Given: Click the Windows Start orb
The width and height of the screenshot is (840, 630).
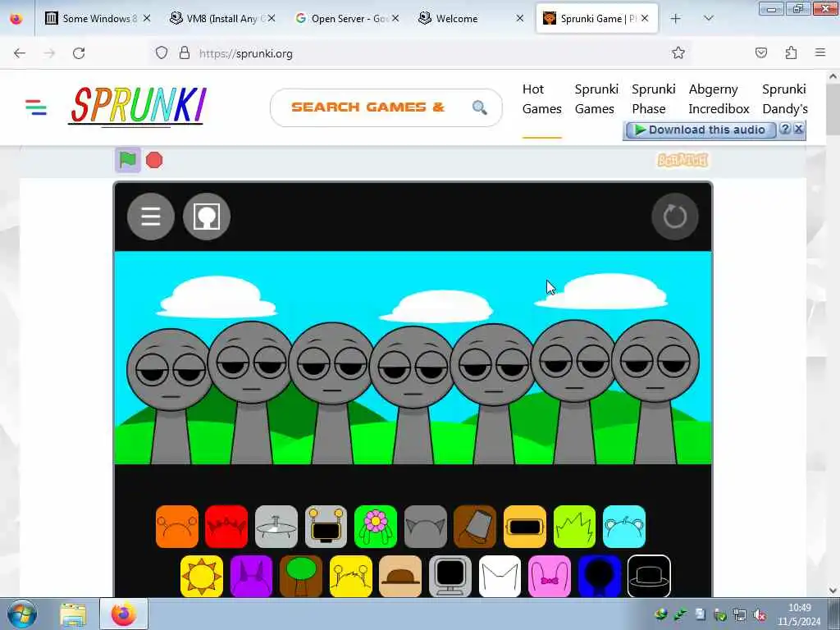Looking at the screenshot, I should 22,614.
